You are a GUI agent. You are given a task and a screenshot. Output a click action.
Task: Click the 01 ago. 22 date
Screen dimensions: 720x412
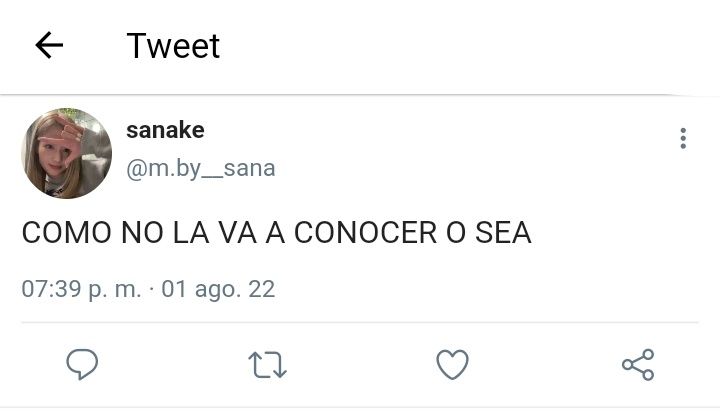218,289
